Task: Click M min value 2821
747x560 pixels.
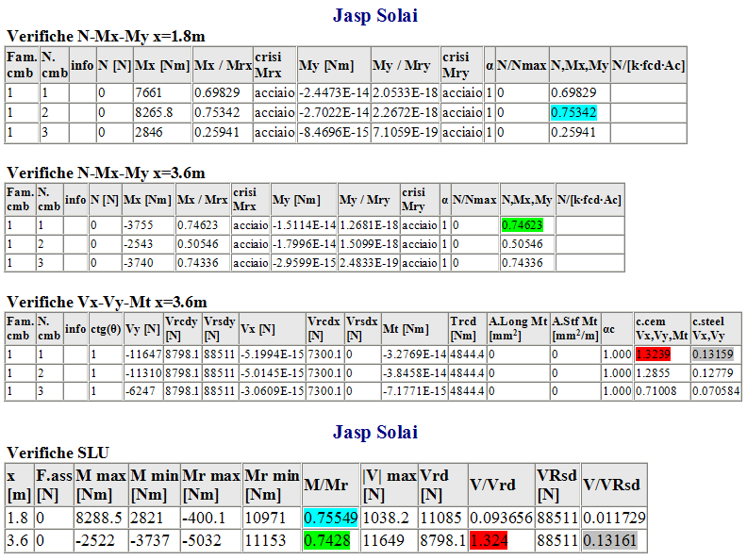Action: point(147,519)
